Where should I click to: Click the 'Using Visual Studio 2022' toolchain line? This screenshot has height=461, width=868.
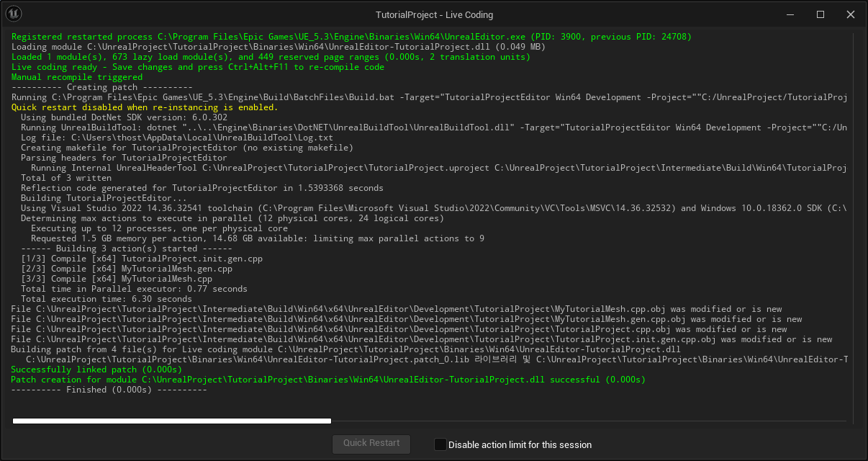(x=434, y=208)
